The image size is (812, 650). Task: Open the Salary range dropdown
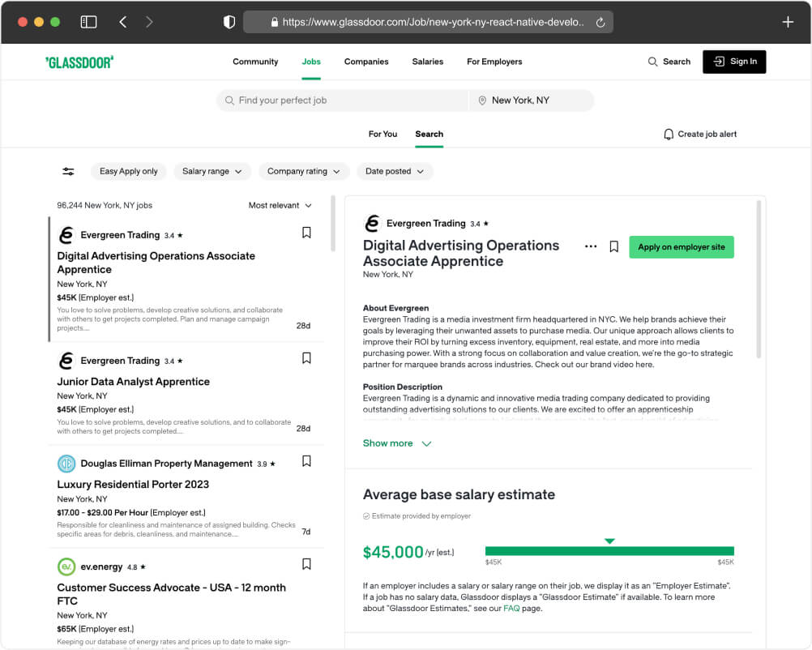(x=212, y=171)
